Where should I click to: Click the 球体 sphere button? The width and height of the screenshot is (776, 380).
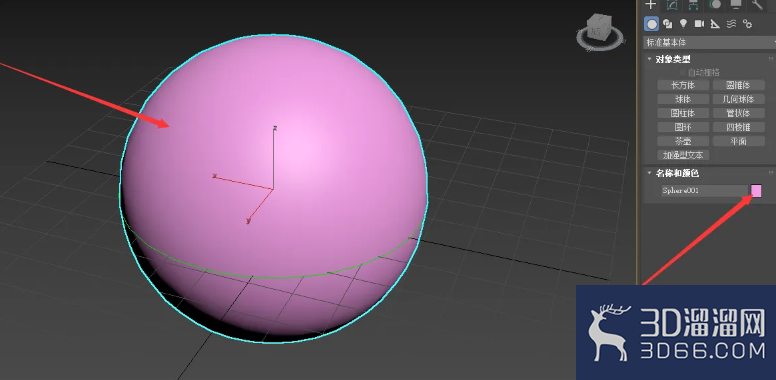pos(683,99)
